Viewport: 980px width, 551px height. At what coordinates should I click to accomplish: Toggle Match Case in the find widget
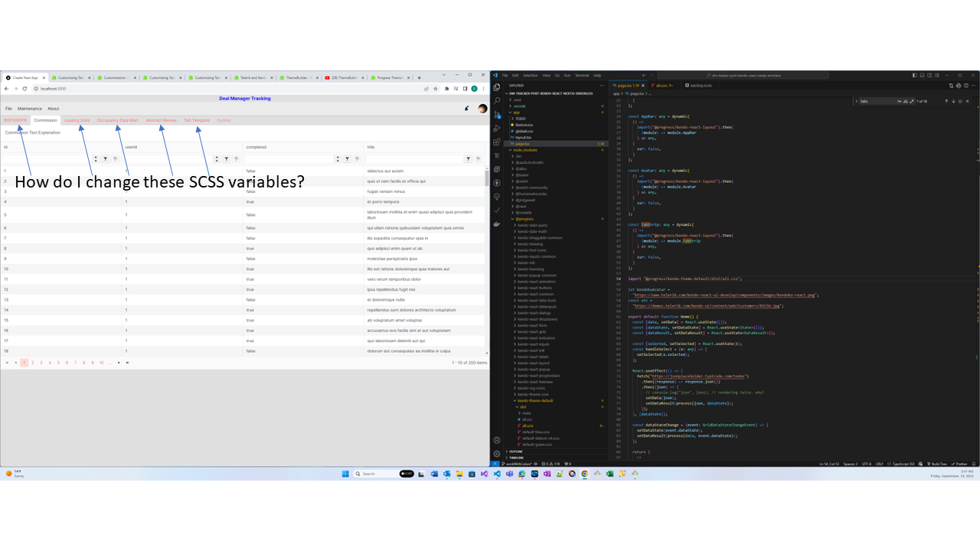900,101
